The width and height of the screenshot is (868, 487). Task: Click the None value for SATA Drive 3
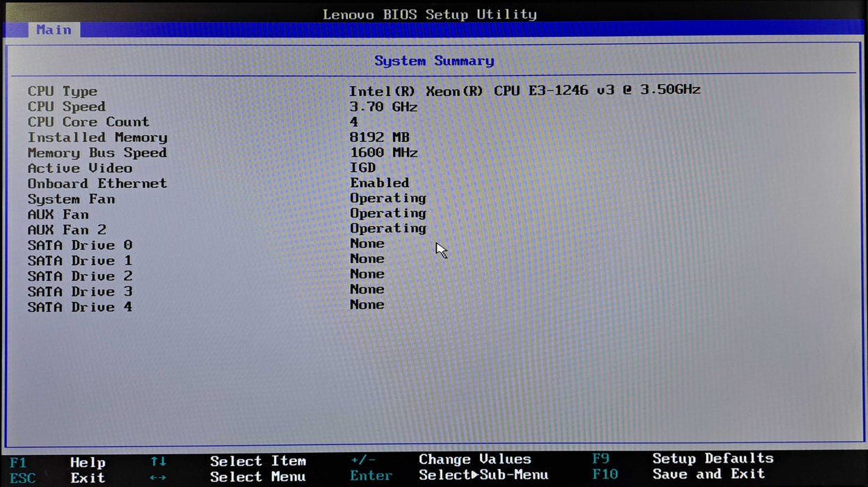(x=367, y=289)
